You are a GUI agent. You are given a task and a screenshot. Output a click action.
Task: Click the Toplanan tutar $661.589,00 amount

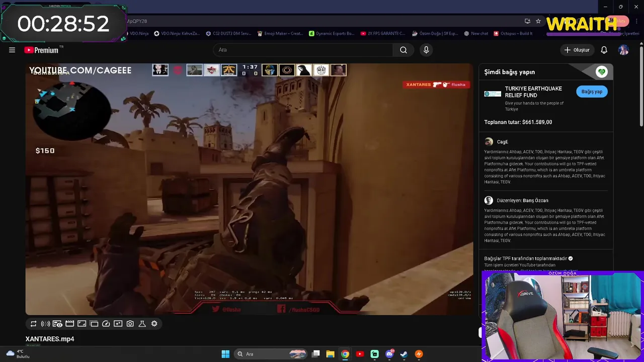click(518, 122)
